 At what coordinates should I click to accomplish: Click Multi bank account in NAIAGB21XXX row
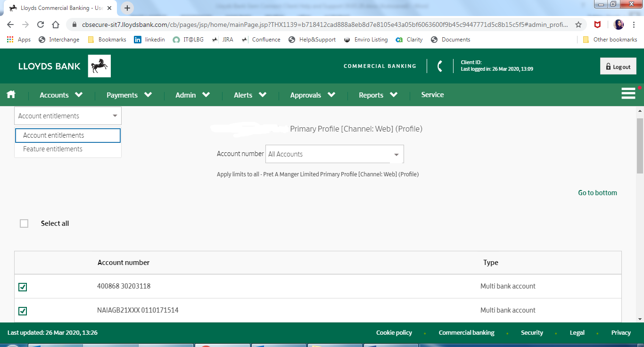[x=508, y=310]
